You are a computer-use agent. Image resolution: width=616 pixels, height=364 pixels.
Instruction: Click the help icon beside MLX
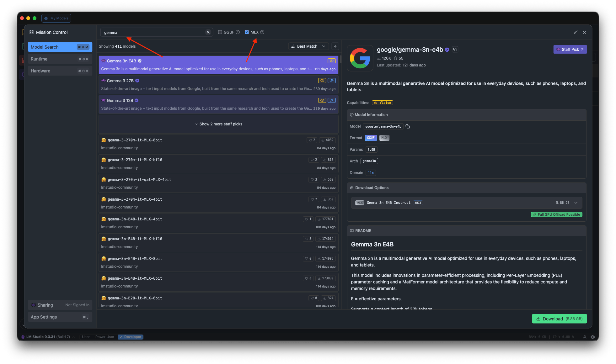point(262,32)
